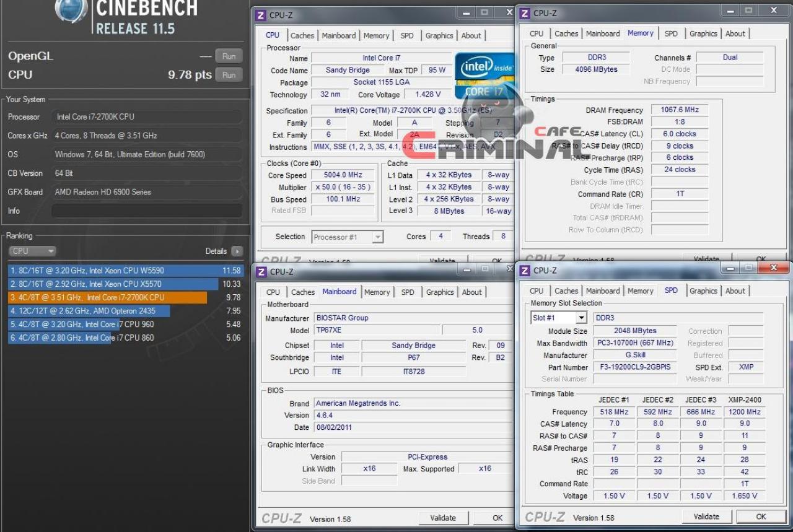Click the x 50.0 (16 - 35) multiplier value
793x532 pixels.
tap(343, 187)
